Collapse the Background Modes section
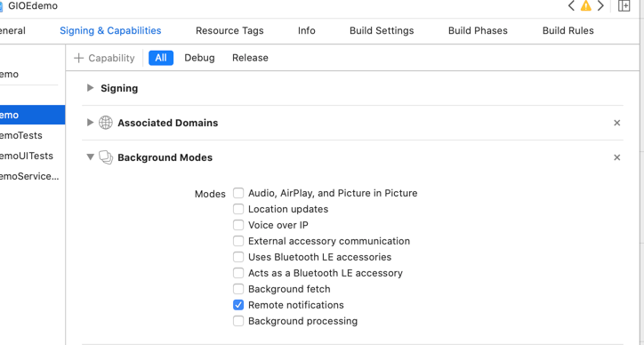This screenshot has height=345, width=644. 91,156
